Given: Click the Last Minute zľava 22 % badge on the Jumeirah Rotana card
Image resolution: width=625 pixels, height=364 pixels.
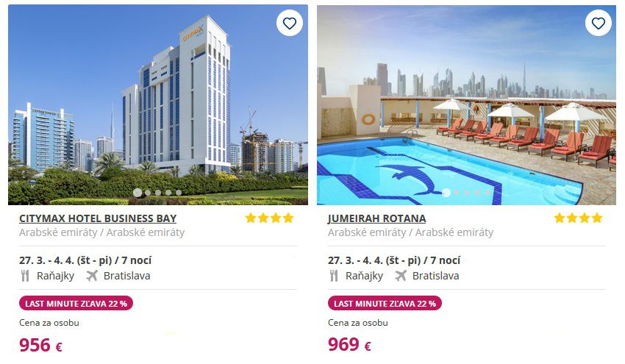Looking at the screenshot, I should 385,304.
